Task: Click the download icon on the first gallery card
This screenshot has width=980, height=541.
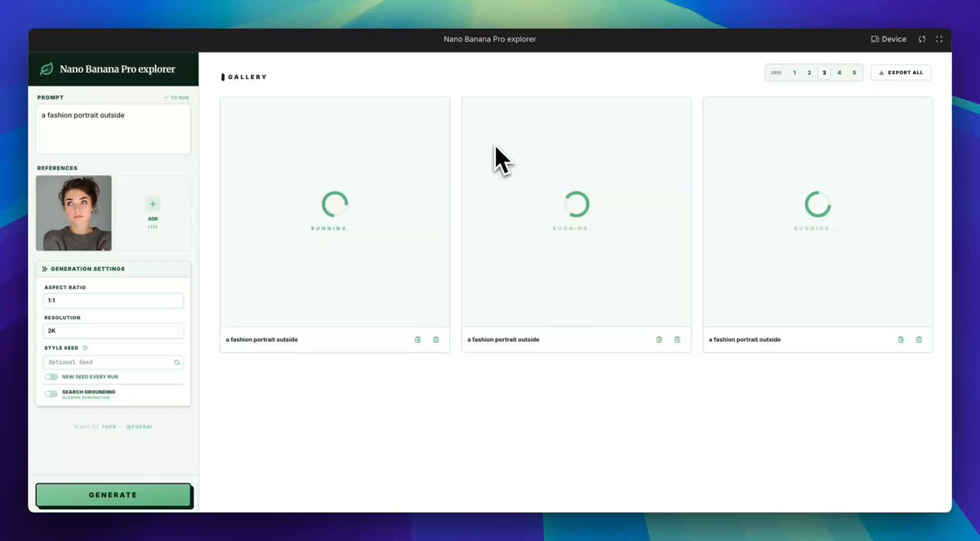Action: (x=417, y=339)
